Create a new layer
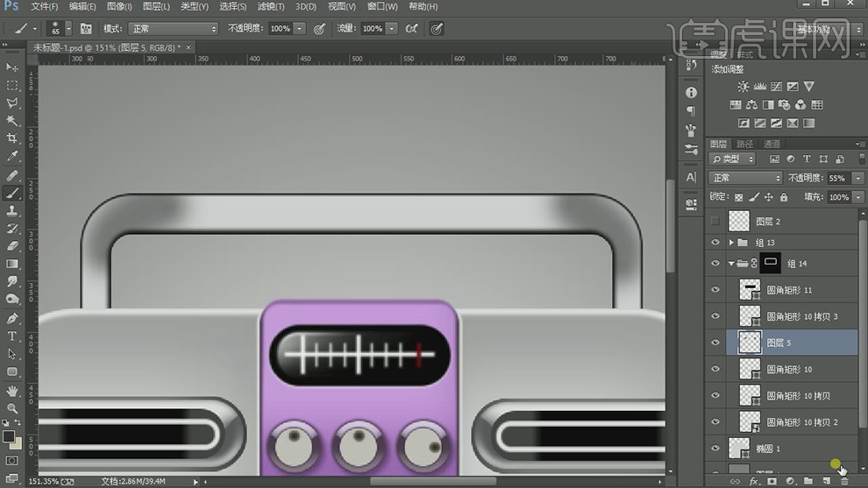Image resolution: width=868 pixels, height=488 pixels. coord(827,481)
